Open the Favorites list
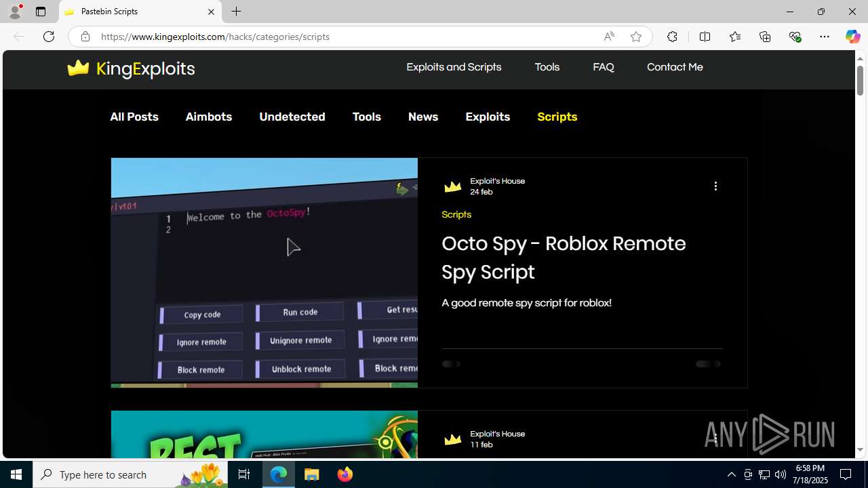The height and width of the screenshot is (488, 868). 735,37
